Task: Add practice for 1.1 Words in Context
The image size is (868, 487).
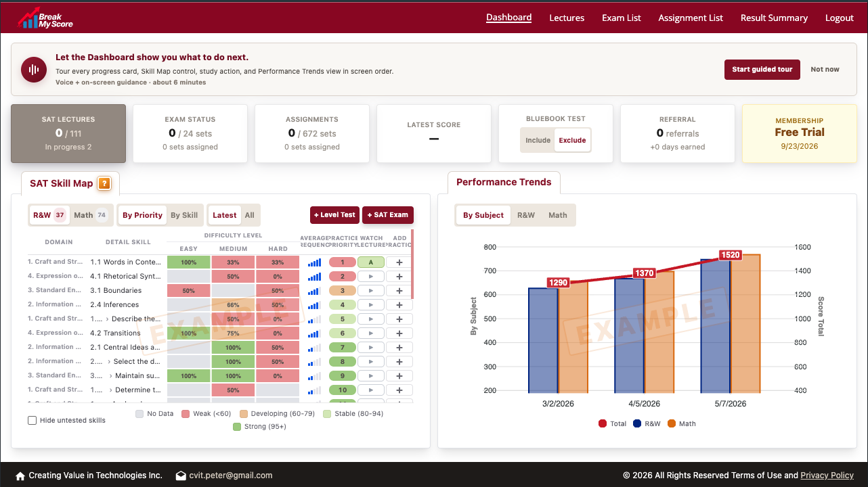Action: 399,262
